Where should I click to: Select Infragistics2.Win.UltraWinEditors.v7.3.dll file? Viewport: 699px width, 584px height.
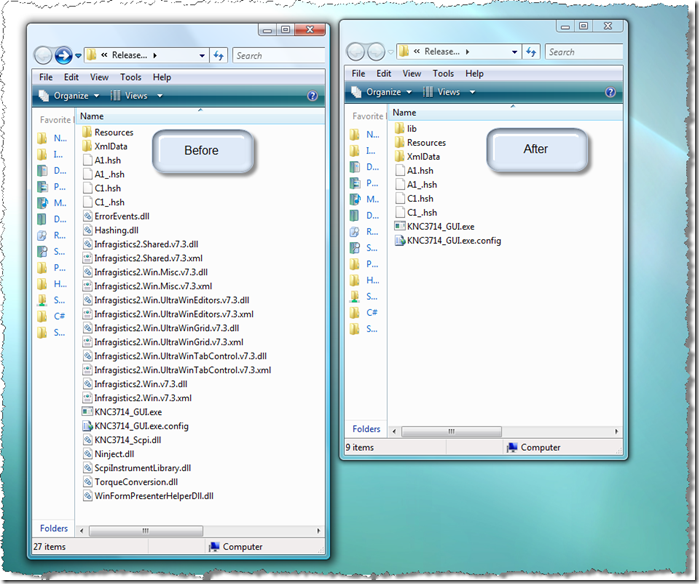(166, 300)
